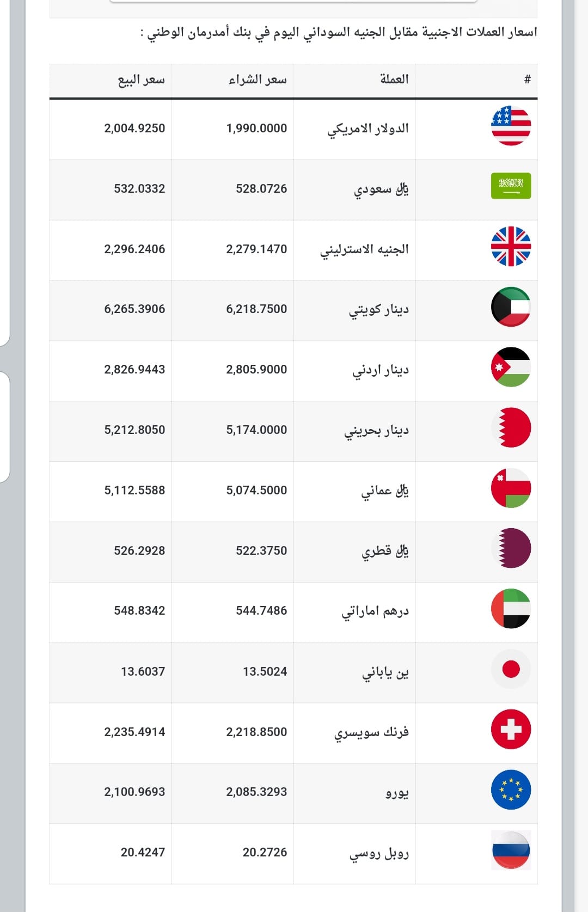Click the US dollar selling price 2,004.9250
The height and width of the screenshot is (912, 588).
134,128
